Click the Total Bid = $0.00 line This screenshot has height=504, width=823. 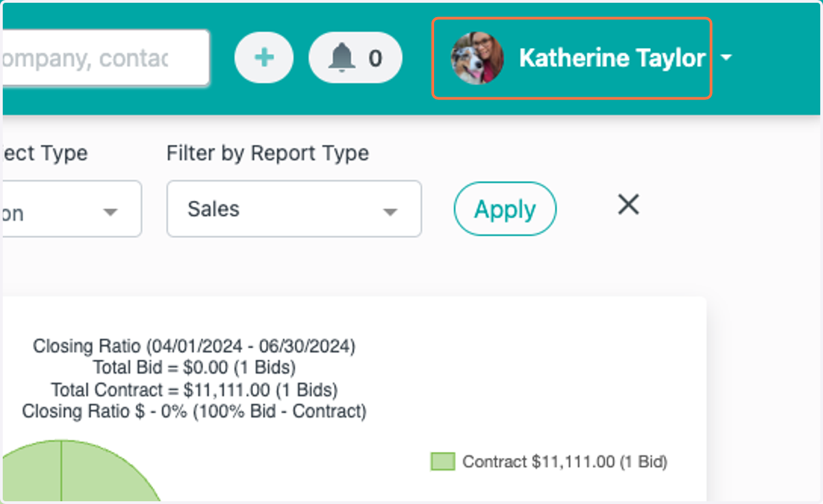point(194,368)
